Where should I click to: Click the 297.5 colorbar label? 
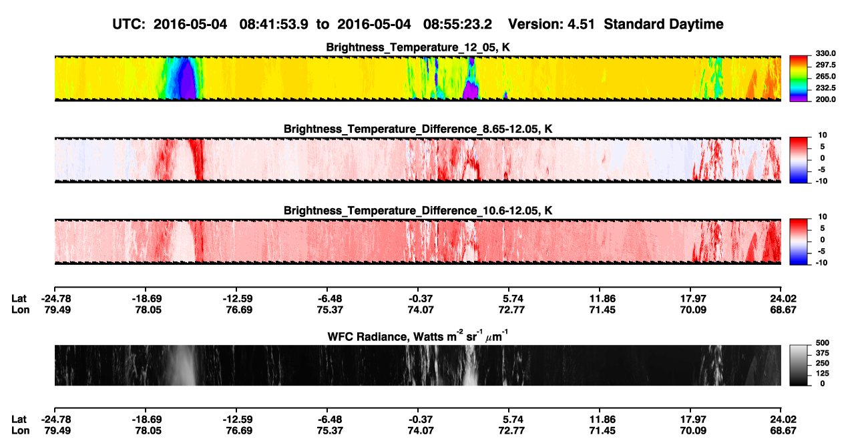(825, 65)
